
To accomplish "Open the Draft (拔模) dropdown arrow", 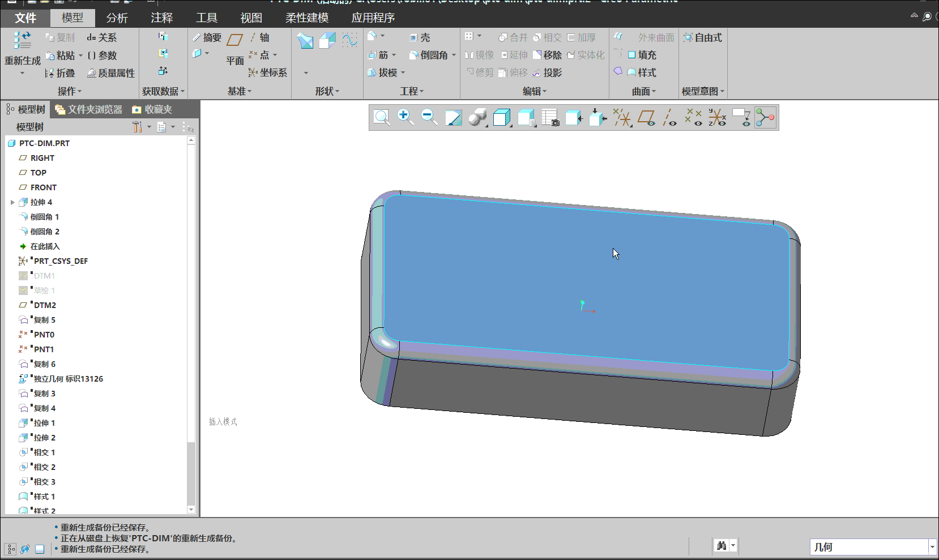I will tap(403, 73).
